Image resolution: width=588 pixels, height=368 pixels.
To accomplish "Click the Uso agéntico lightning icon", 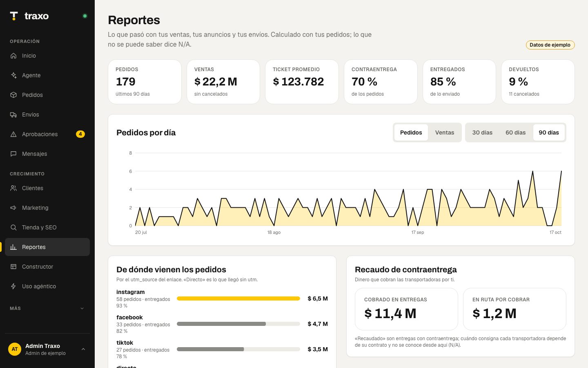I will tap(13, 286).
